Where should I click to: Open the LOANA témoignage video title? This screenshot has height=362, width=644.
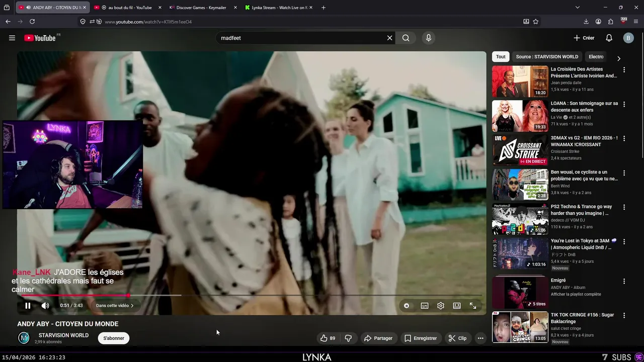(x=584, y=107)
